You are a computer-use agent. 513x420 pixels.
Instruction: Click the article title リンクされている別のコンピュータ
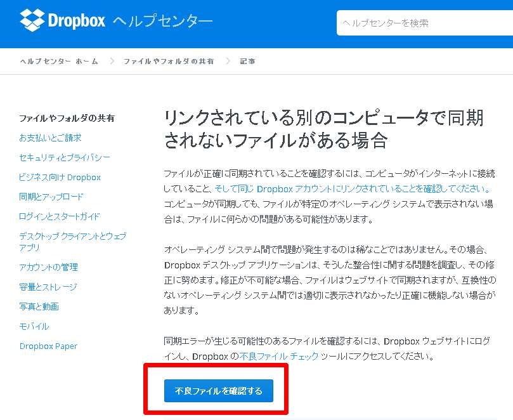pos(324,129)
